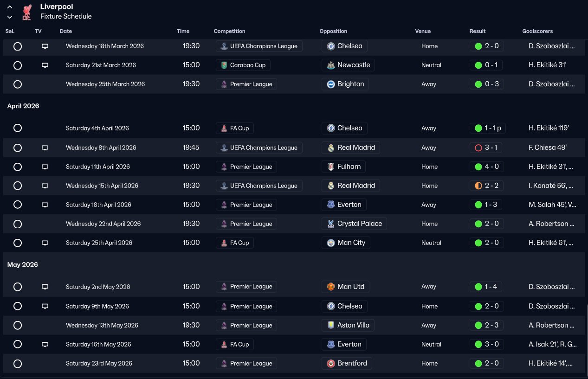The height and width of the screenshot is (379, 588).
Task: Click TV icon for Everton away league match
Action: (45, 205)
